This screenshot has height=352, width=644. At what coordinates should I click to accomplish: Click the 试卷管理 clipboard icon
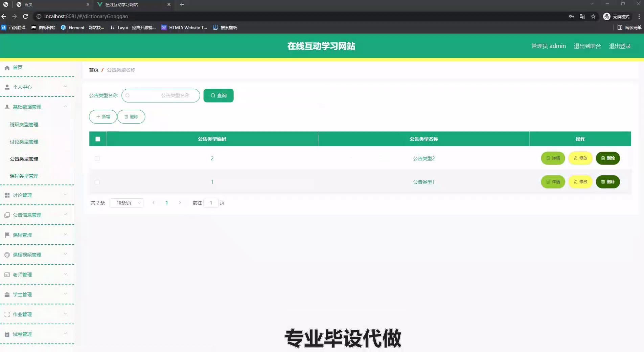7,334
